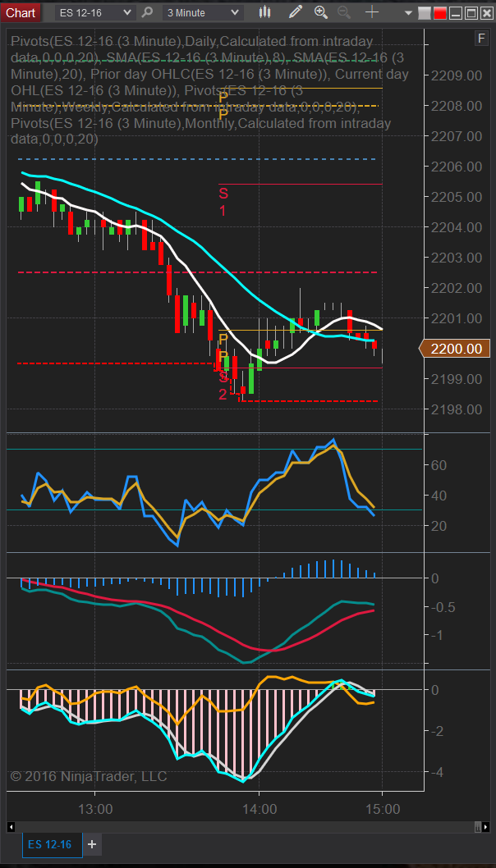Click the 15:00 time axis label
Screen dimensions: 496x868
[383, 809]
